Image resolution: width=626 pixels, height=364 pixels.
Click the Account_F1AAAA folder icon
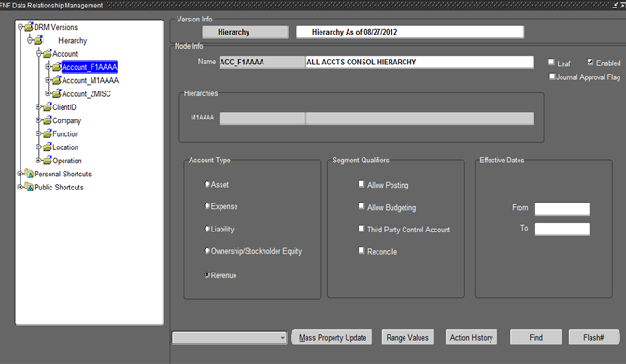57,67
